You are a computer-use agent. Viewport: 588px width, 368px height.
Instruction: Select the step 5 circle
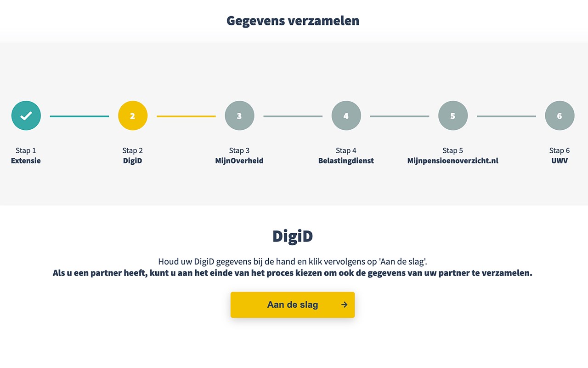point(452,115)
